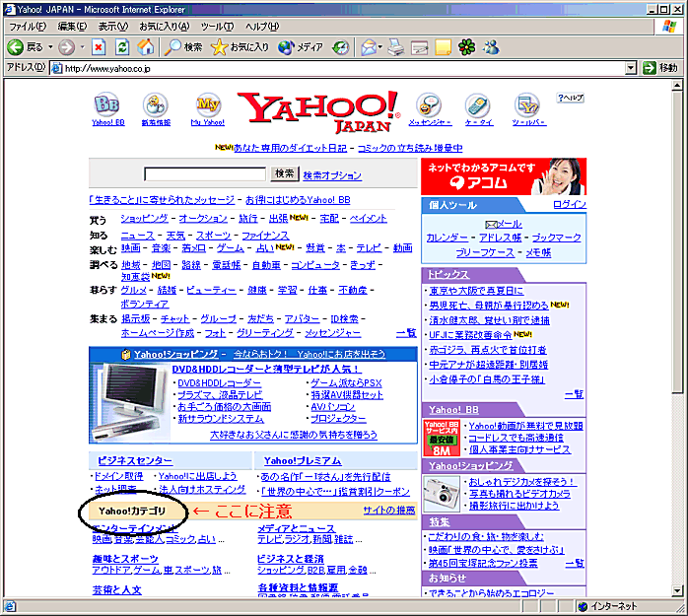688x616 pixels.
Task: Click the Refresh page toolbar icon
Action: pos(122,47)
